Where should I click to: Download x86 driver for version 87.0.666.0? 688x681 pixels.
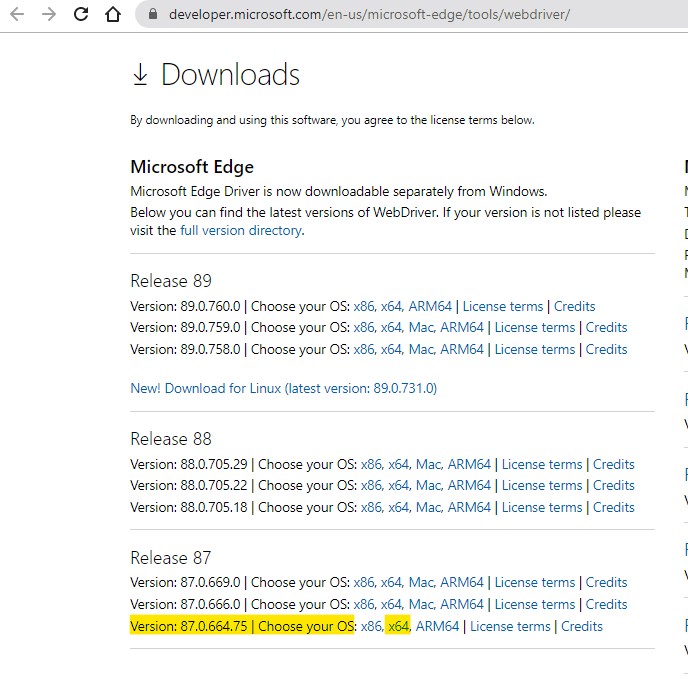tap(364, 604)
